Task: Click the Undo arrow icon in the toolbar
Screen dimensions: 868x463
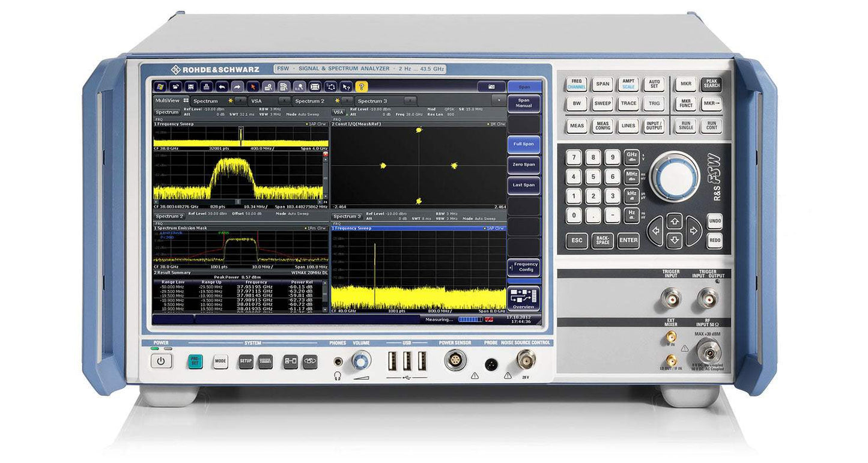Action: 221,86
